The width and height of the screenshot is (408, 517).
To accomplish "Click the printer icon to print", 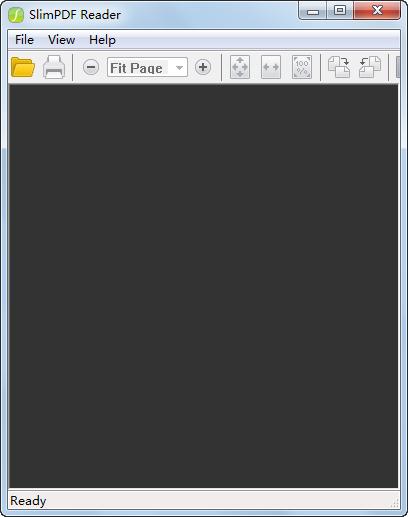I will pyautogui.click(x=54, y=67).
